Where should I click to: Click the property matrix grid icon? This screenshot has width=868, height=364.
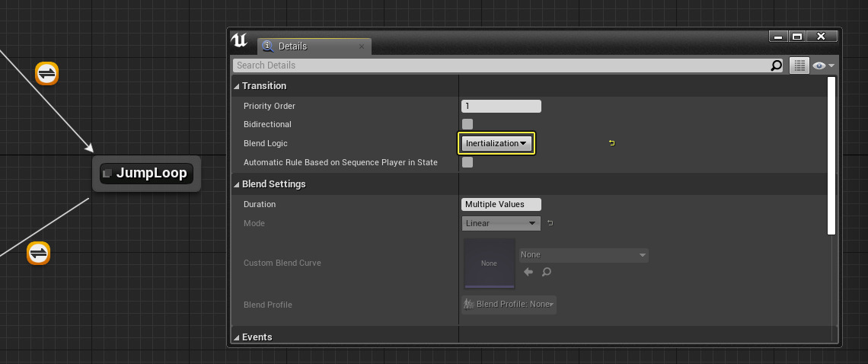click(798, 65)
